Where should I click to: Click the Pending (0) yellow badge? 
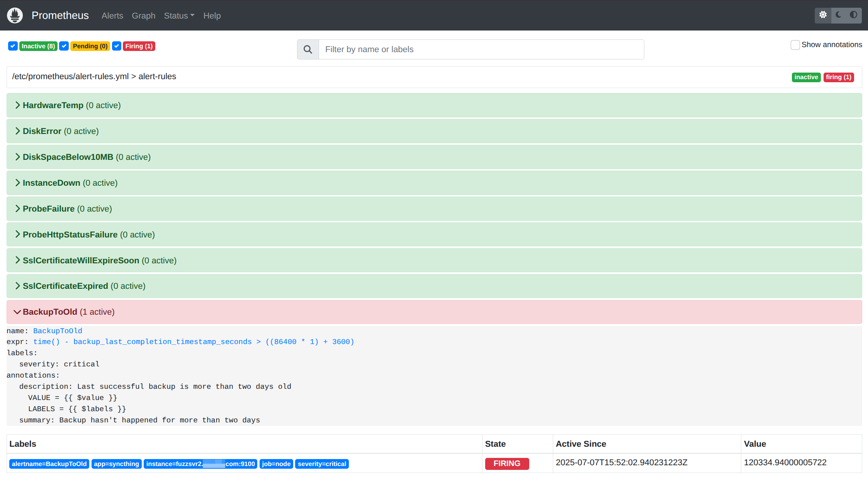[x=90, y=46]
